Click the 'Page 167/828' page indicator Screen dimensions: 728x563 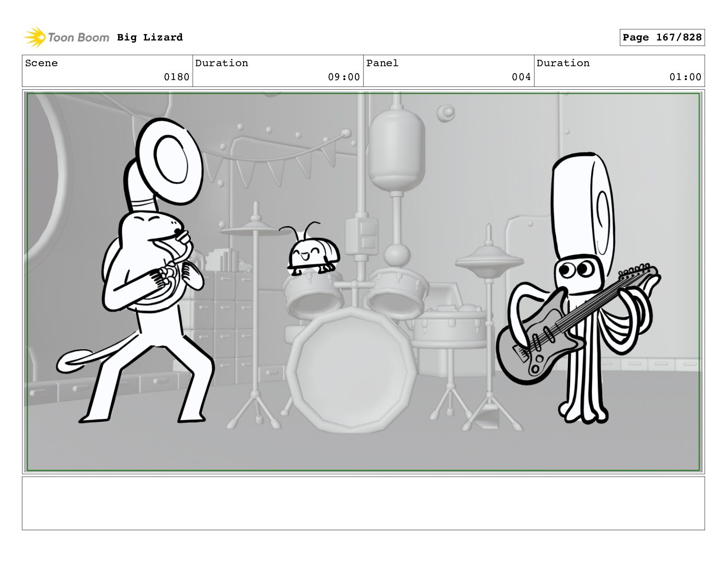coord(662,38)
